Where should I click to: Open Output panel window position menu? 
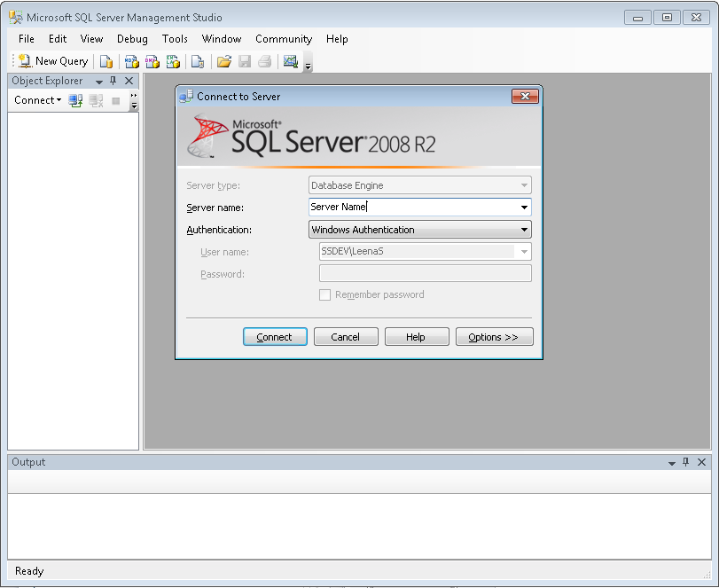(x=672, y=463)
